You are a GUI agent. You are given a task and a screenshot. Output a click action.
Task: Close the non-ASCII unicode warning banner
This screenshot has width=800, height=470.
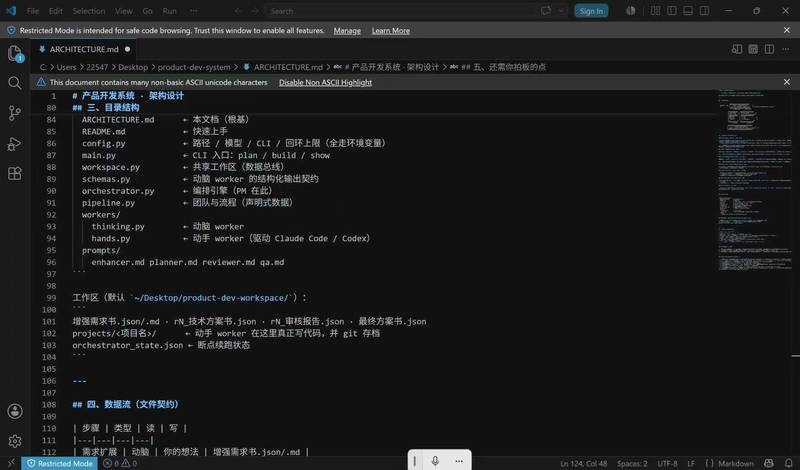click(x=787, y=82)
